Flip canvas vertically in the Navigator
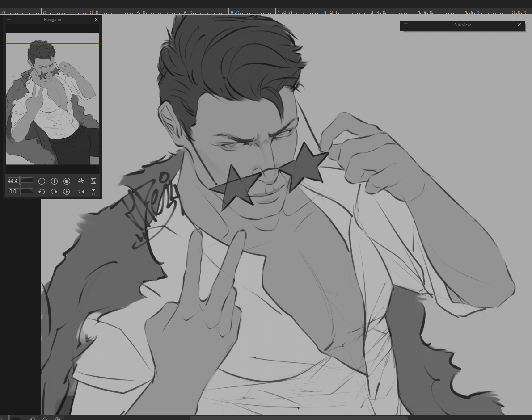The image size is (532, 420). click(x=93, y=192)
